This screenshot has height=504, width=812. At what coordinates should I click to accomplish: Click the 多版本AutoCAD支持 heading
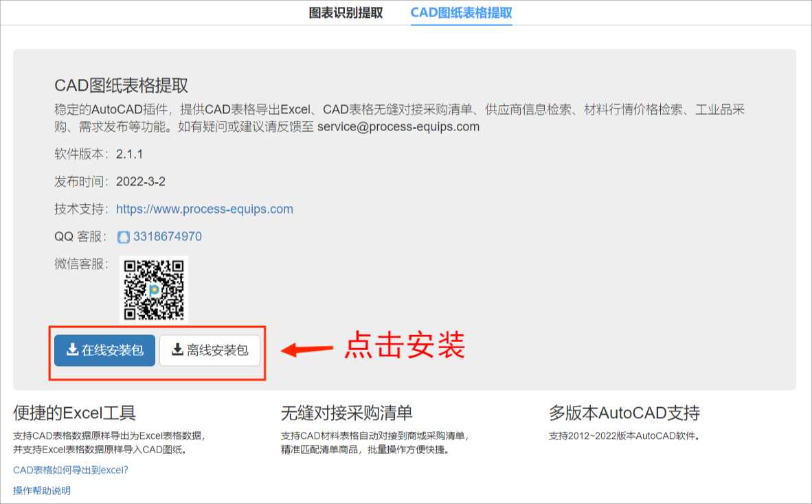[x=624, y=413]
